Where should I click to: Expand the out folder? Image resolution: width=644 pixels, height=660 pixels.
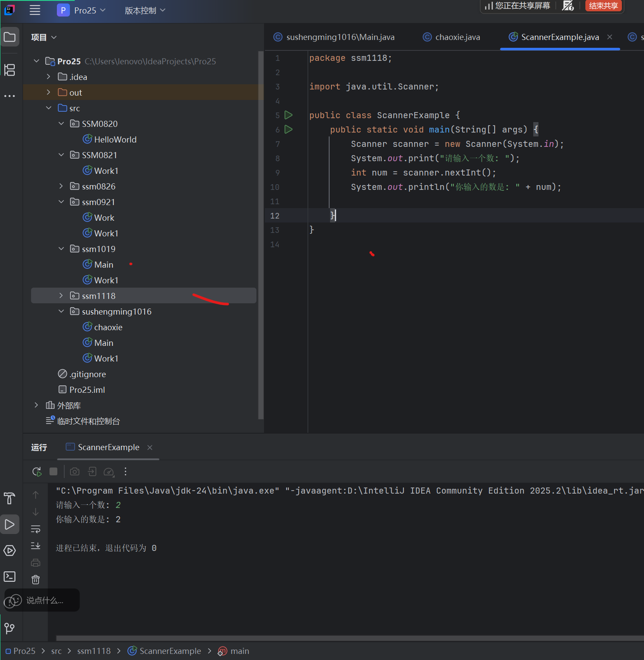(x=49, y=92)
